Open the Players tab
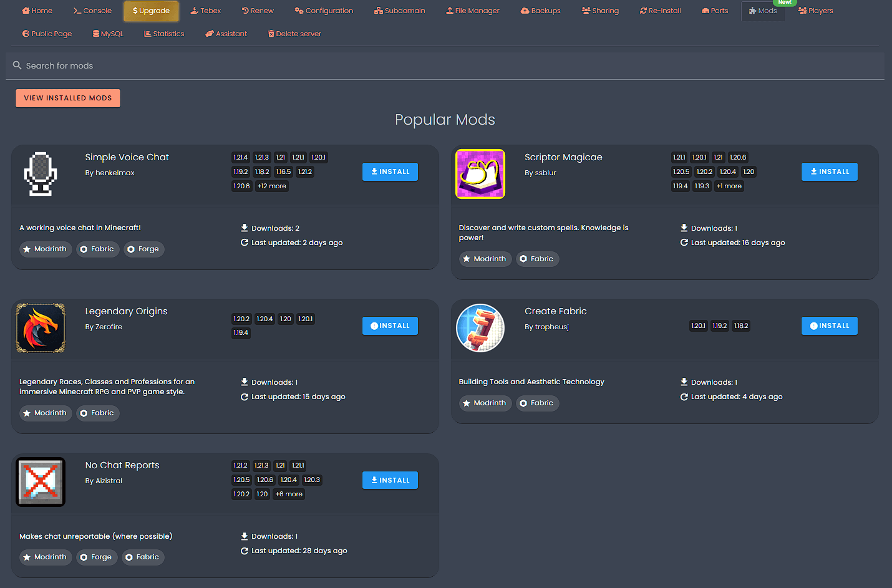This screenshot has height=588, width=892. tap(816, 11)
